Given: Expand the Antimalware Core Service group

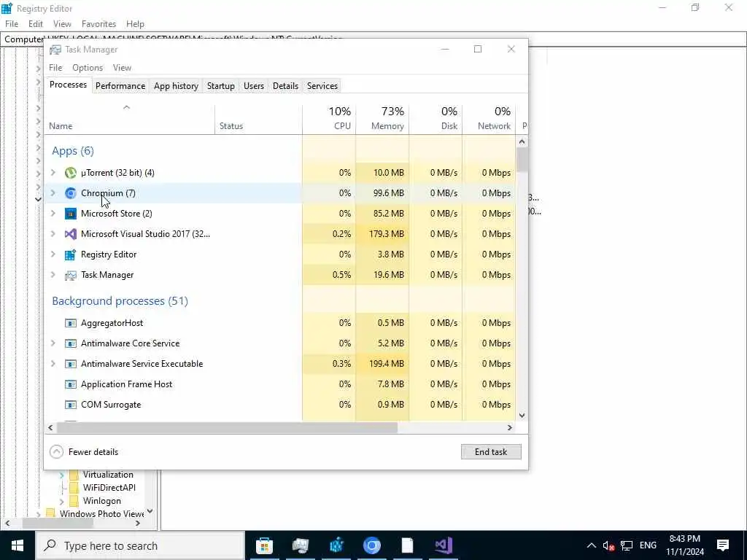Looking at the screenshot, I should [x=53, y=343].
